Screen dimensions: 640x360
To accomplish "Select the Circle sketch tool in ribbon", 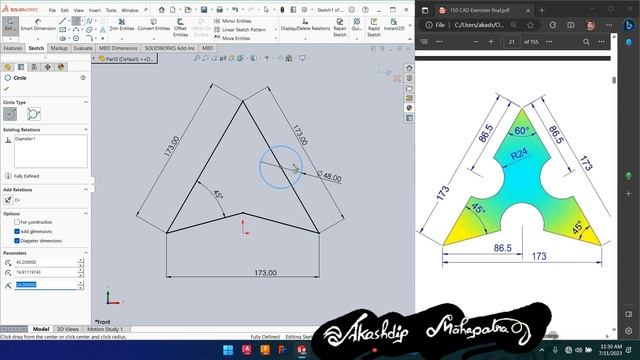I will coord(76,21).
